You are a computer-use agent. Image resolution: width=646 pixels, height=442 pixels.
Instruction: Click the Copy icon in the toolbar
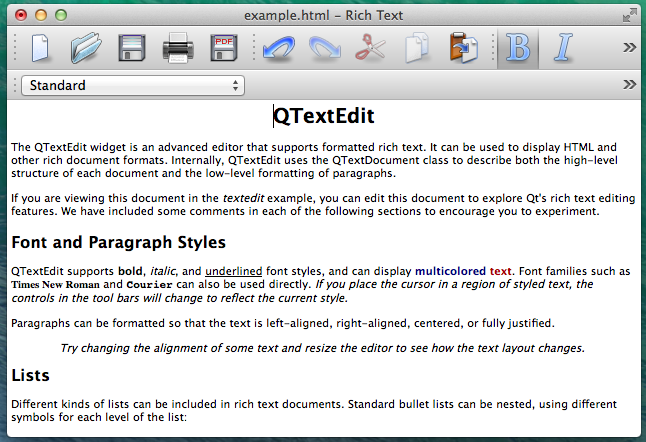417,47
